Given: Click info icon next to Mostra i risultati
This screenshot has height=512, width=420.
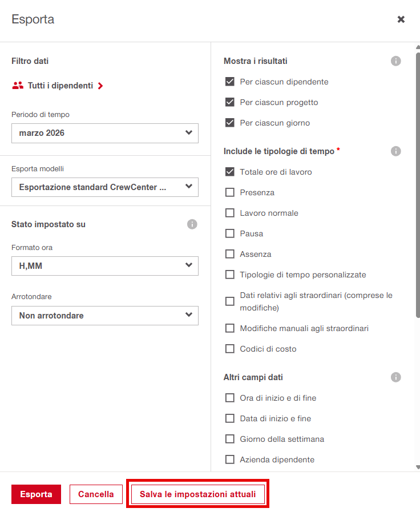Looking at the screenshot, I should coord(396,61).
